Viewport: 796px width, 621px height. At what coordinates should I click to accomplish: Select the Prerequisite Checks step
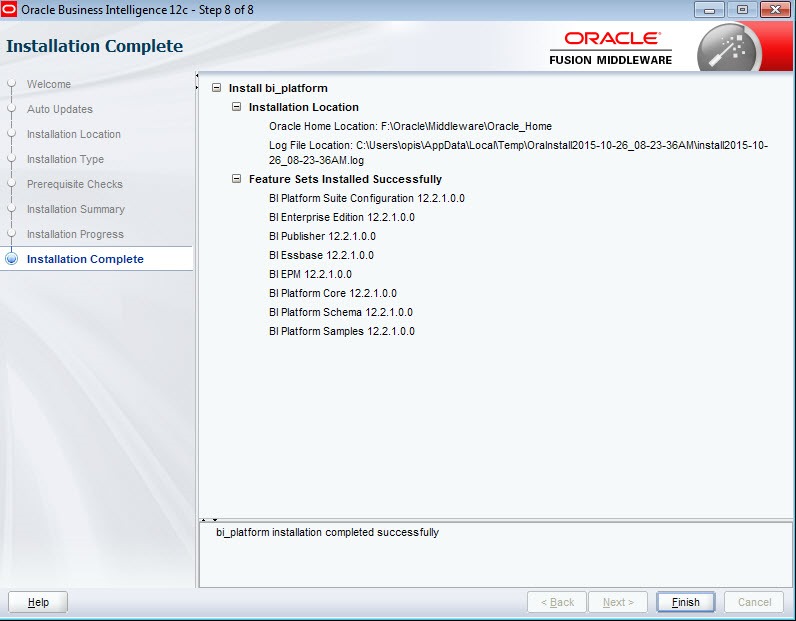coord(75,184)
